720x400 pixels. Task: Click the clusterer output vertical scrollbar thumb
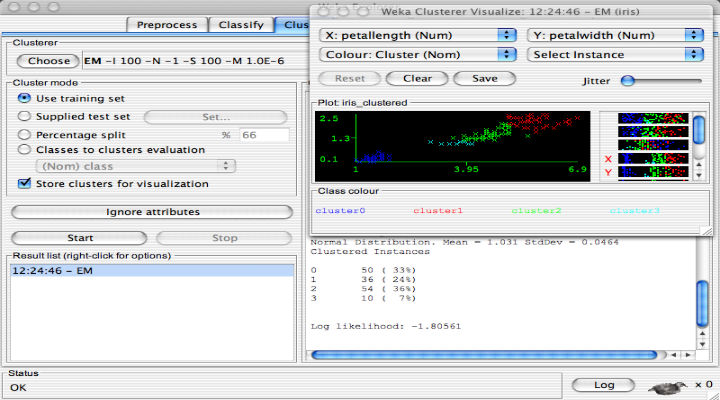tap(702, 304)
